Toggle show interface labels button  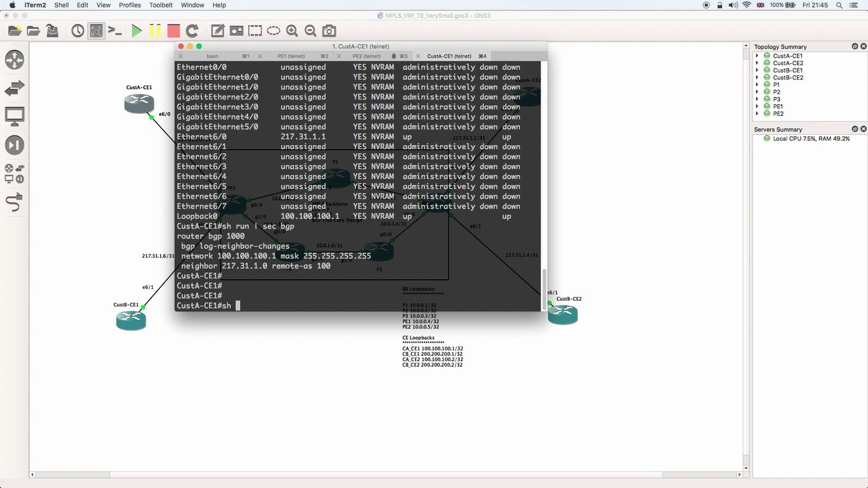pyautogui.click(x=96, y=30)
